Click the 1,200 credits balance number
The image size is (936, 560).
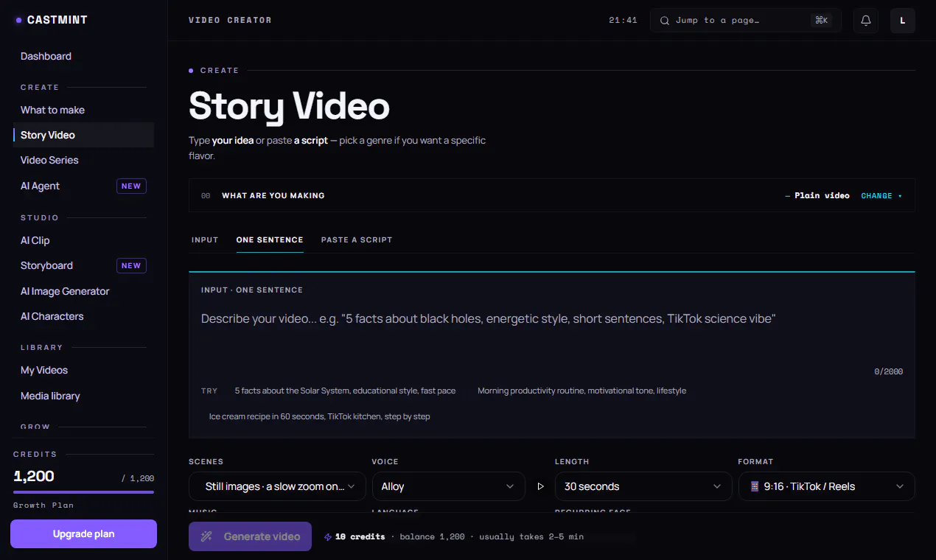pos(34,477)
